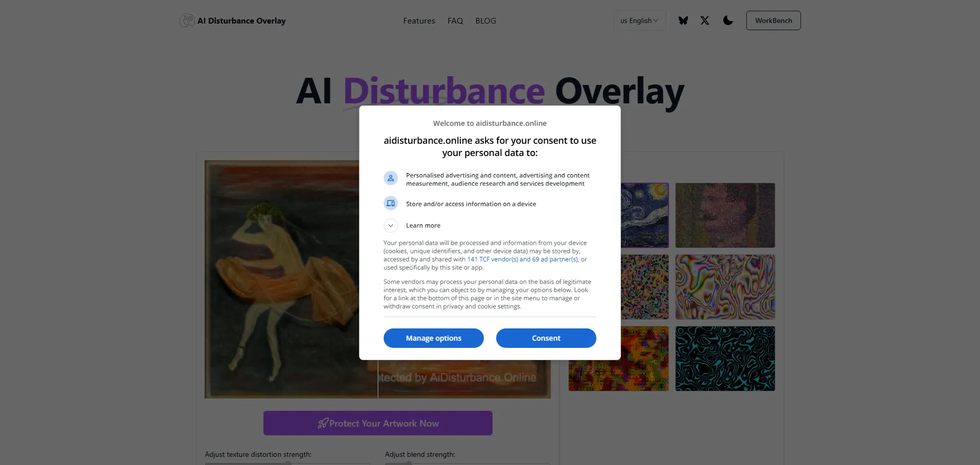Image resolution: width=980 pixels, height=465 pixels.
Task: Click rocket icon on Protect Your Artwork
Action: tap(323, 423)
